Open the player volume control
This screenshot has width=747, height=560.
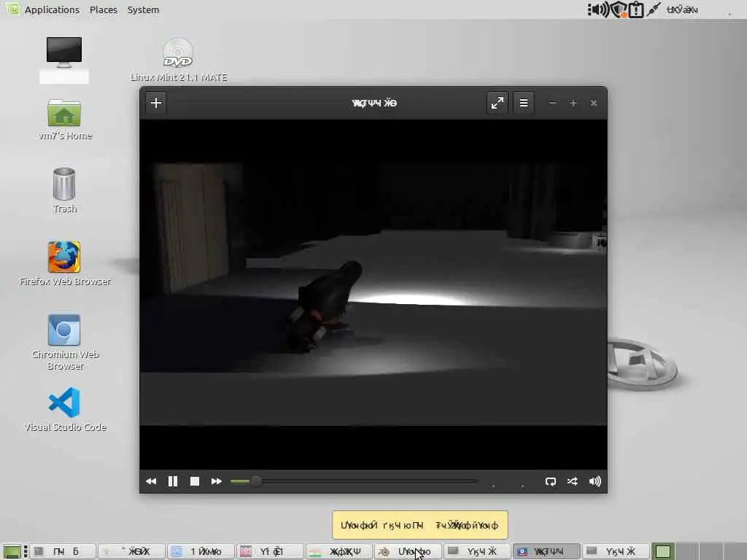pyautogui.click(x=595, y=481)
